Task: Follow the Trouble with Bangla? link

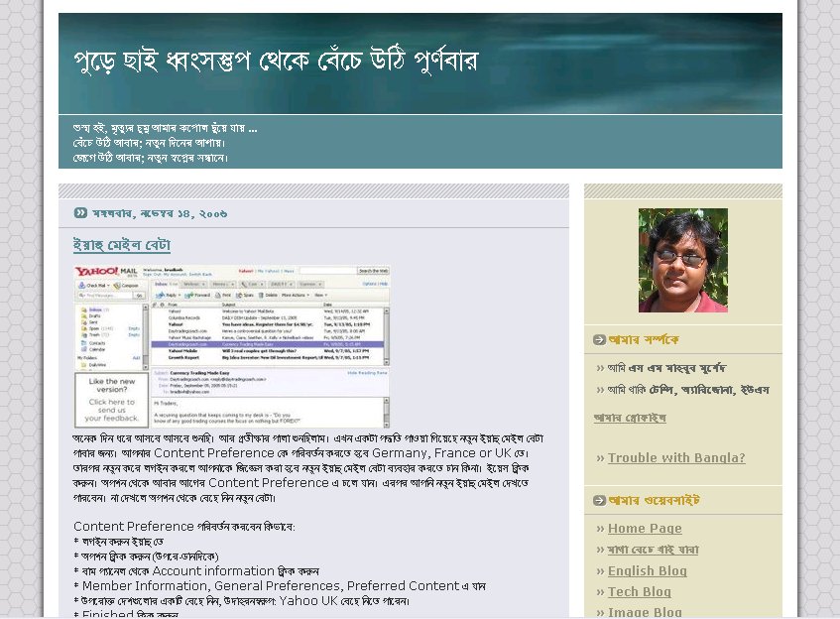Action: tap(676, 457)
